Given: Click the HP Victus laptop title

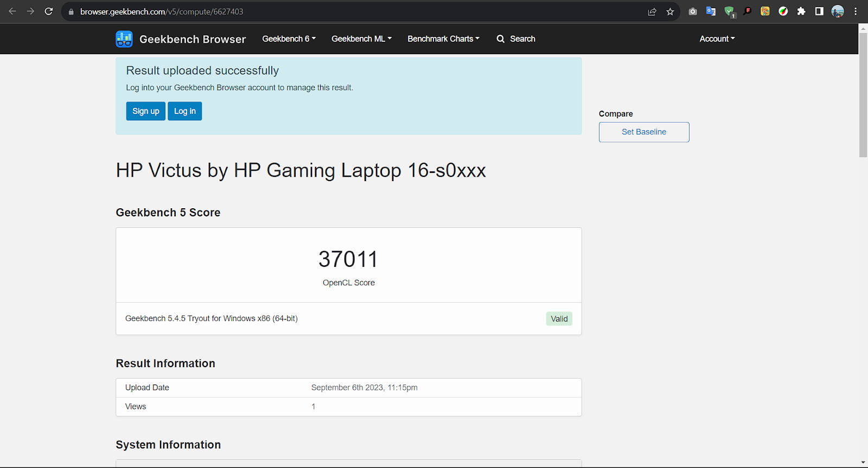Looking at the screenshot, I should click(301, 170).
